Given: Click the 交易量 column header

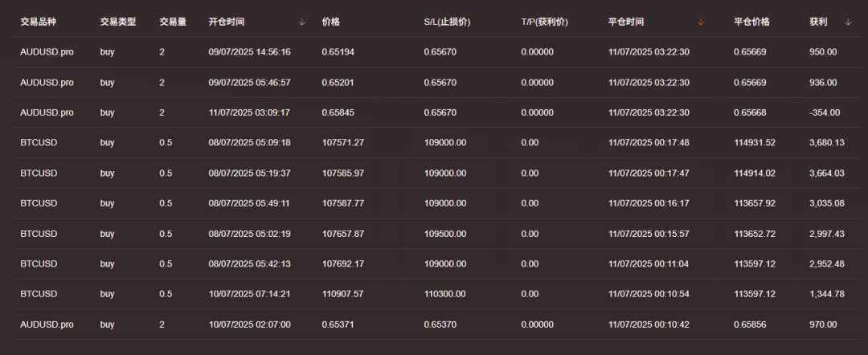Looking at the screenshot, I should (x=173, y=22).
